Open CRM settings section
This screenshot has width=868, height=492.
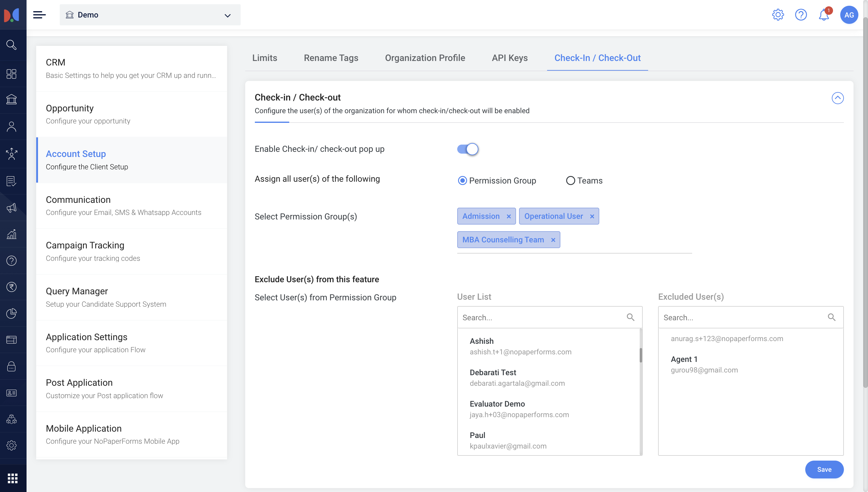pos(131,69)
